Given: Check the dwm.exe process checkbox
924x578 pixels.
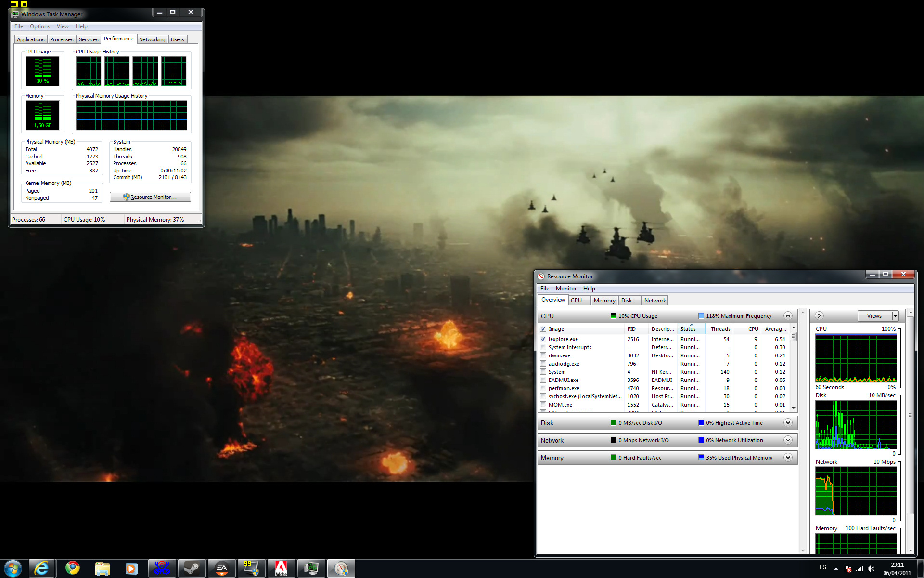Looking at the screenshot, I should point(543,355).
